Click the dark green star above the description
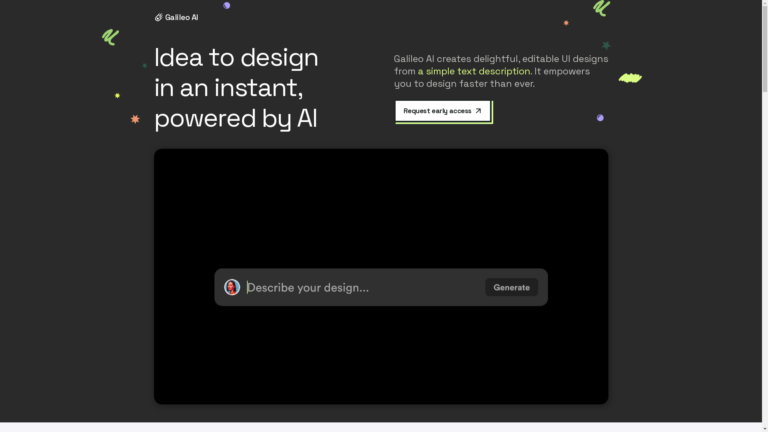768x432 pixels. 606,45
